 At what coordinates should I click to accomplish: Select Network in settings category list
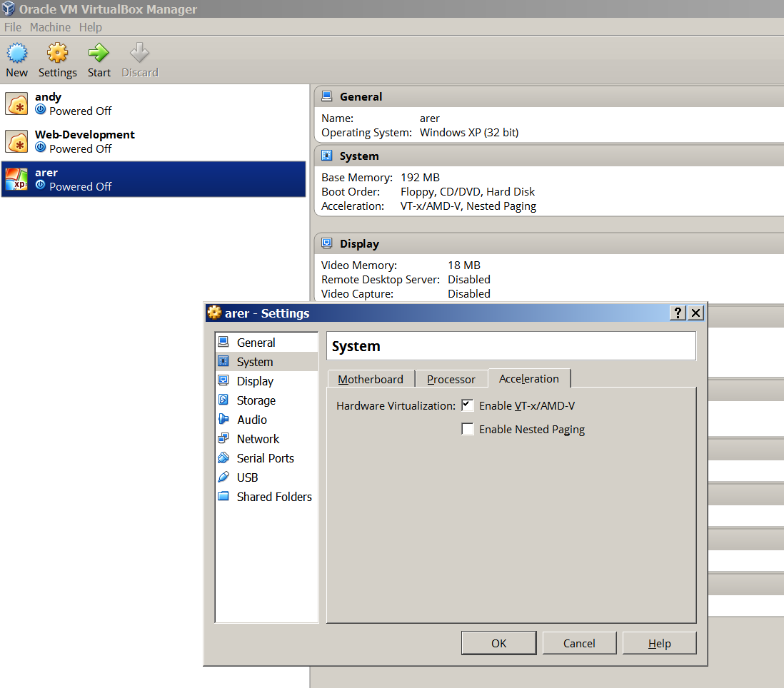pos(267,439)
